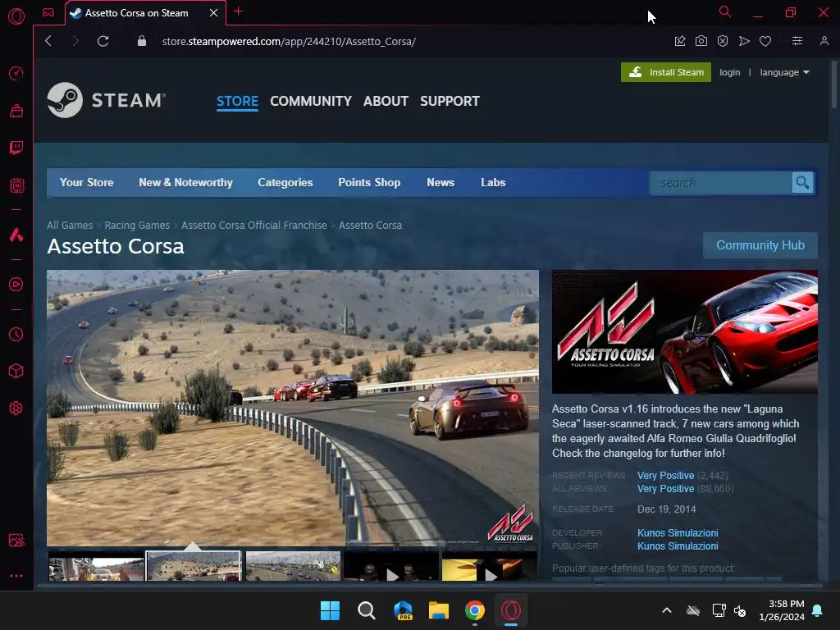Bookmark page with heart icon
The image size is (840, 630).
(765, 41)
